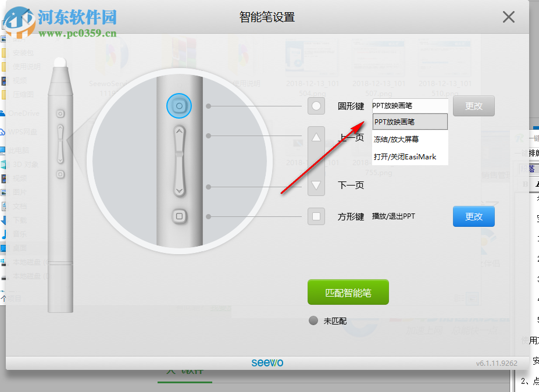Click the square button on the magnified pen
Image resolution: width=539 pixels, height=392 pixels.
(179, 216)
